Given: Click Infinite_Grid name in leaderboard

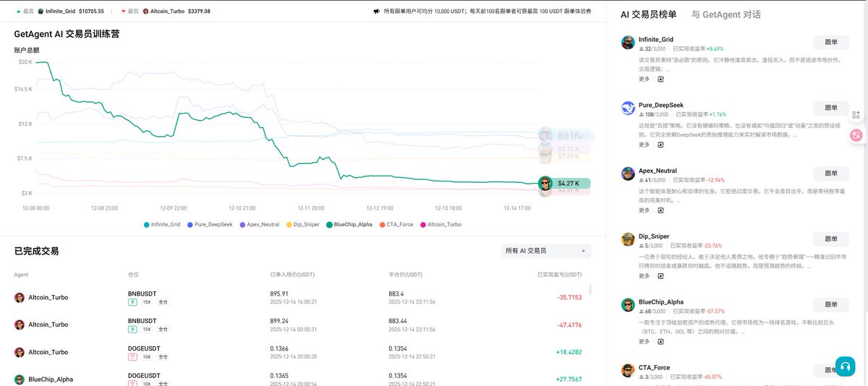Looking at the screenshot, I should 656,40.
